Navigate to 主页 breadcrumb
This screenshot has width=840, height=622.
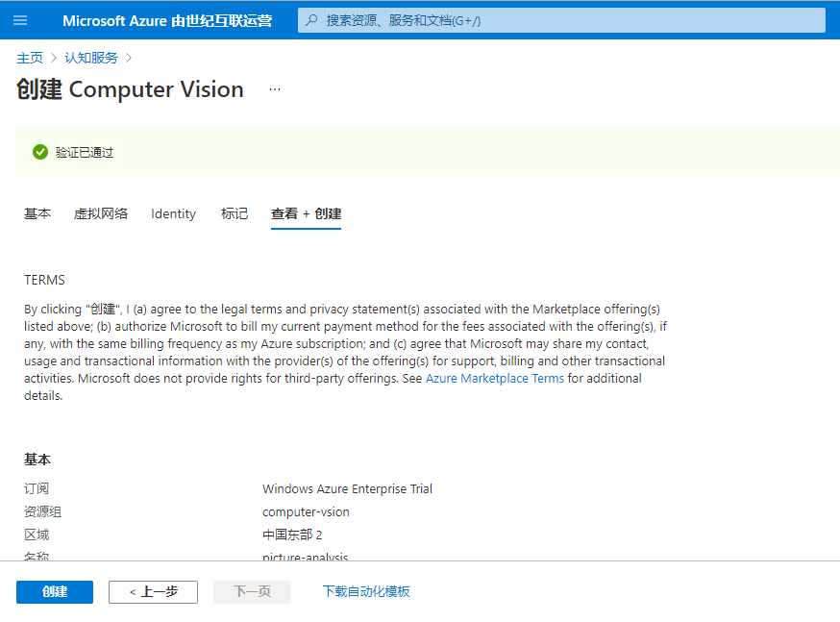[x=30, y=58]
